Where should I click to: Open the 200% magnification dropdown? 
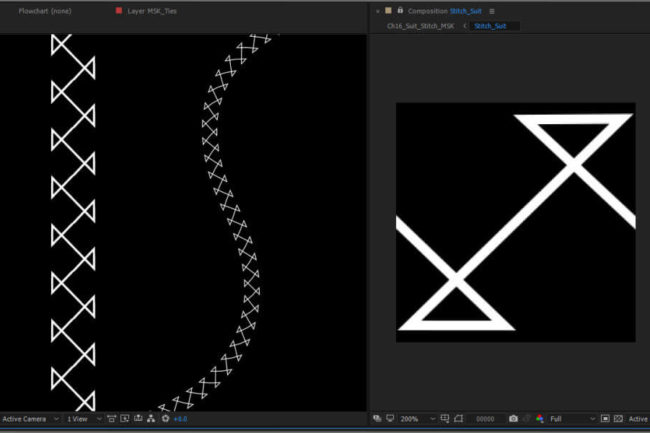(x=413, y=418)
